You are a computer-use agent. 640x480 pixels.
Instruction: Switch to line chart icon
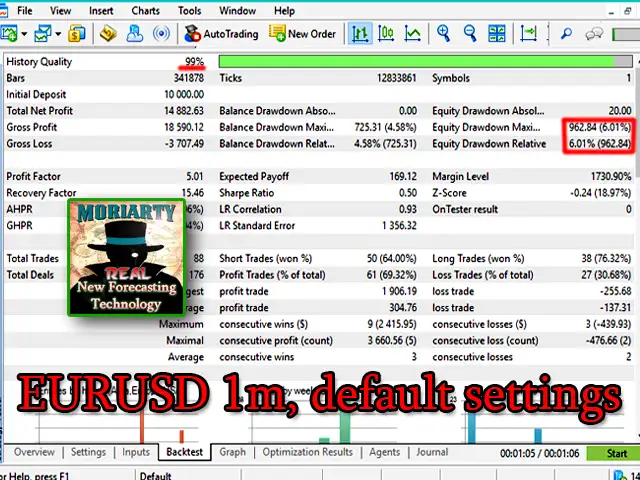click(412, 34)
